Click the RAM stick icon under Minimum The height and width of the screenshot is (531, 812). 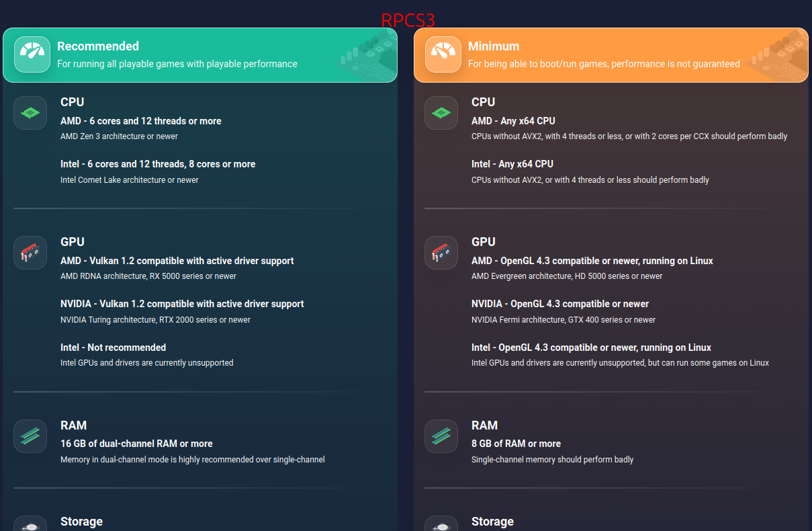tap(441, 436)
